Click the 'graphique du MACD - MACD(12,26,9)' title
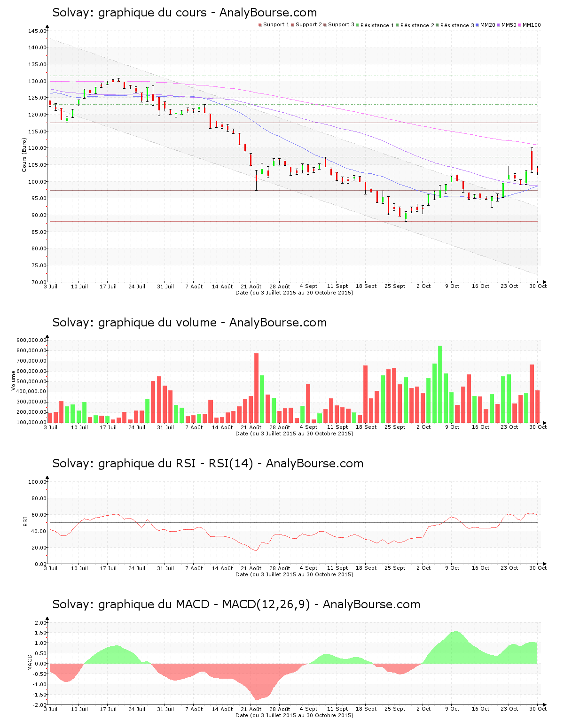The width and height of the screenshot is (564, 728). pyautogui.click(x=204, y=604)
